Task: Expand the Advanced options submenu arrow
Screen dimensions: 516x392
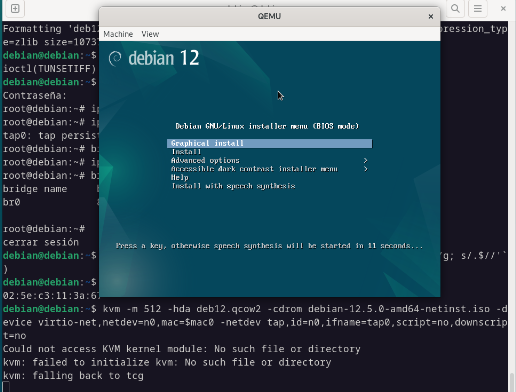Action: 366,161
